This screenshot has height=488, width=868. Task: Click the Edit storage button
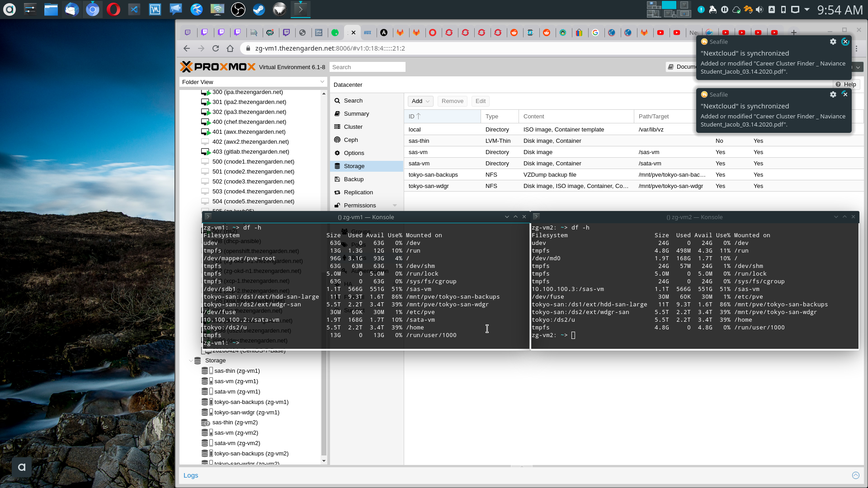coord(481,101)
